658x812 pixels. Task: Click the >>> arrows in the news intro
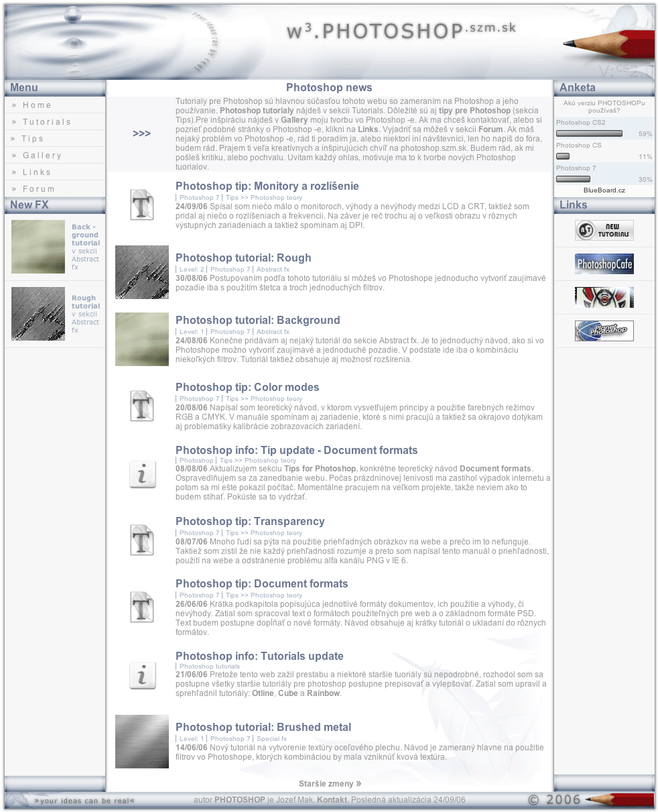(141, 133)
